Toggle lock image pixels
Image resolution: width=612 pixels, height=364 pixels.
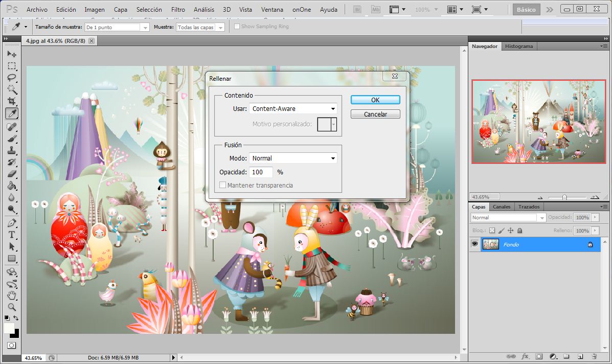pyautogui.click(x=501, y=231)
